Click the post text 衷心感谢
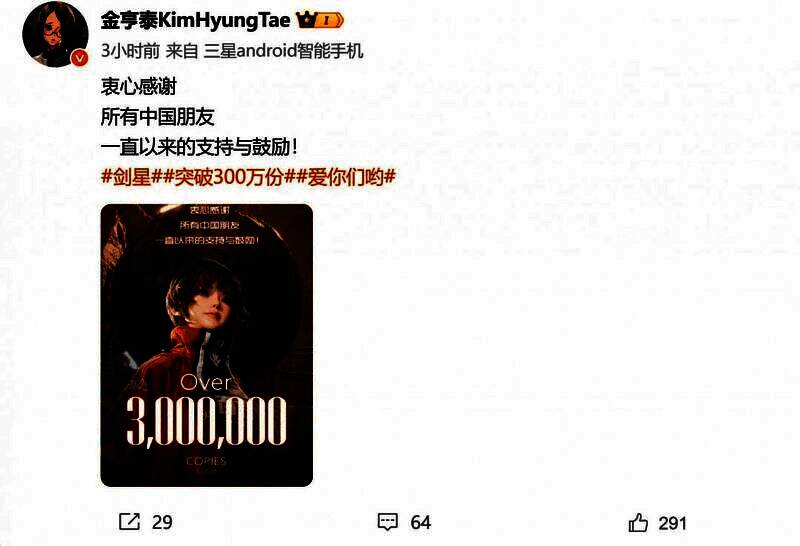Viewport: 800px width, 546px height. tap(138, 86)
